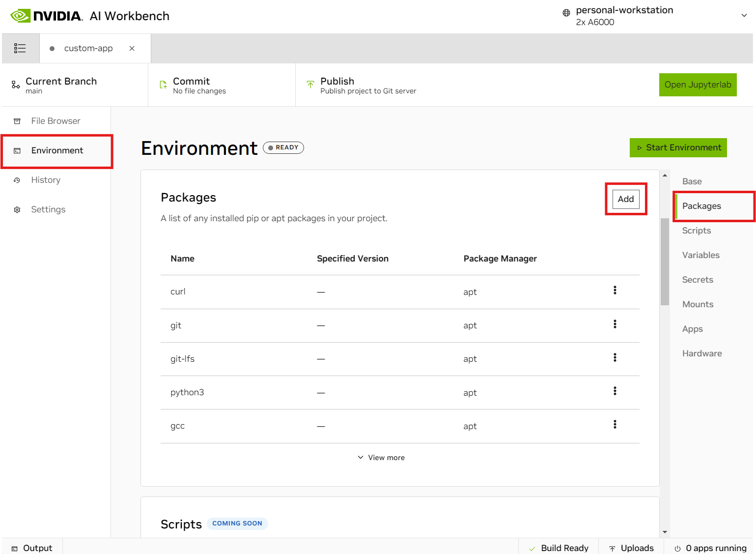Click 0 apps running status
This screenshot has height=554, width=756.
click(710, 548)
